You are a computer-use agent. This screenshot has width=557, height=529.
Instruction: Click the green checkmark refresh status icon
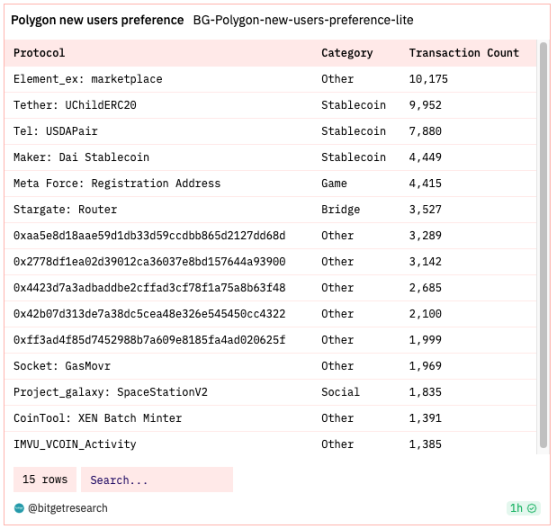pyautogui.click(x=532, y=508)
